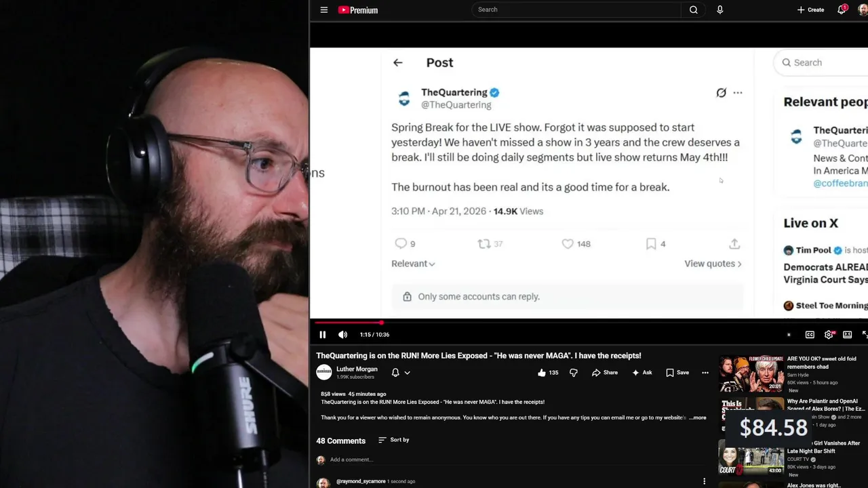The image size is (868, 488).
Task: Open Luther Morgan channel name link
Action: click(x=357, y=369)
